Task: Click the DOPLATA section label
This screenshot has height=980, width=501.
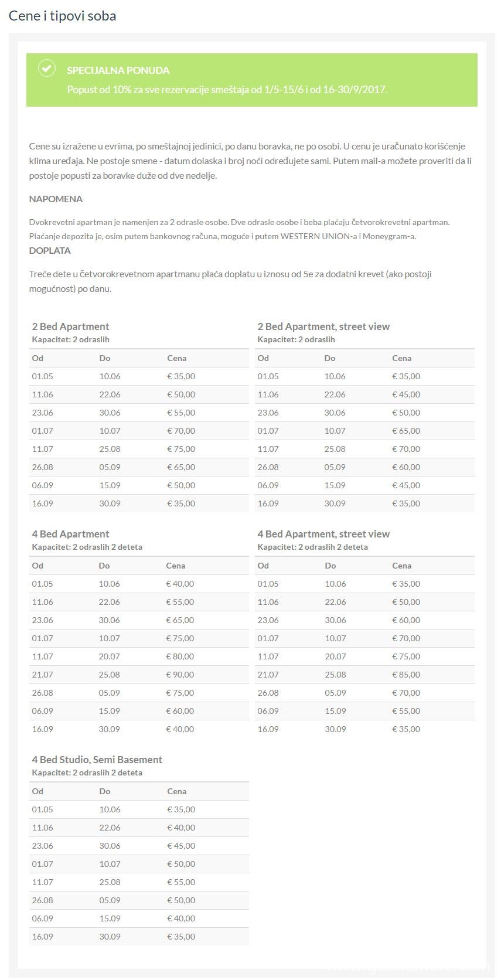Action: [x=50, y=251]
